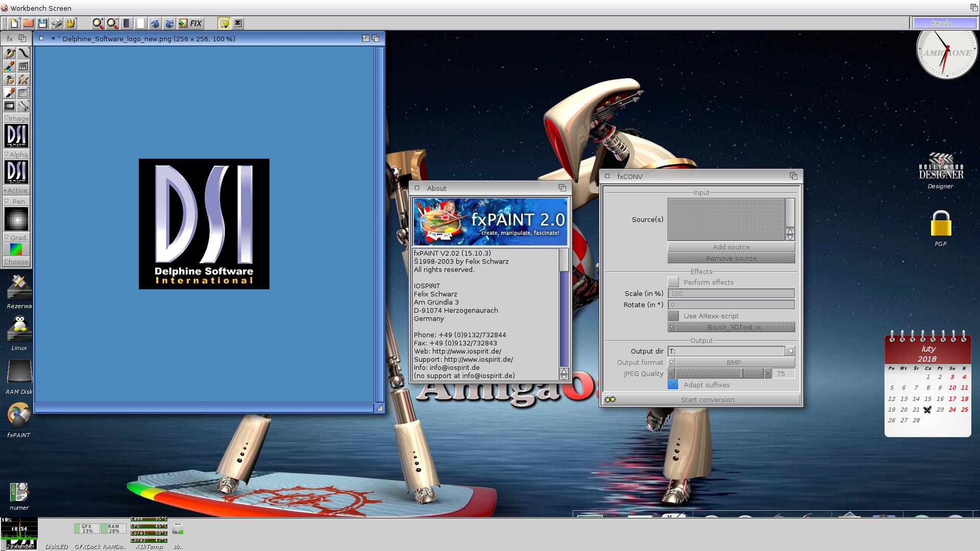Open the fx effects tool in the toolbox
The width and height of the screenshot is (980, 551).
pos(23,80)
